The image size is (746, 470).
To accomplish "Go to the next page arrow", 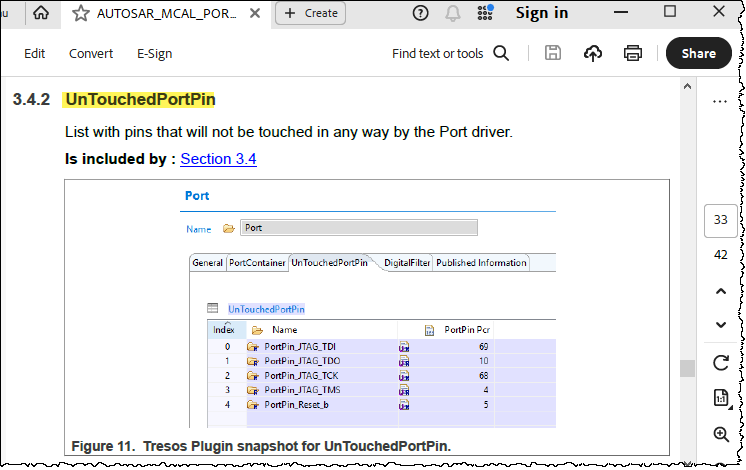I will (x=720, y=324).
